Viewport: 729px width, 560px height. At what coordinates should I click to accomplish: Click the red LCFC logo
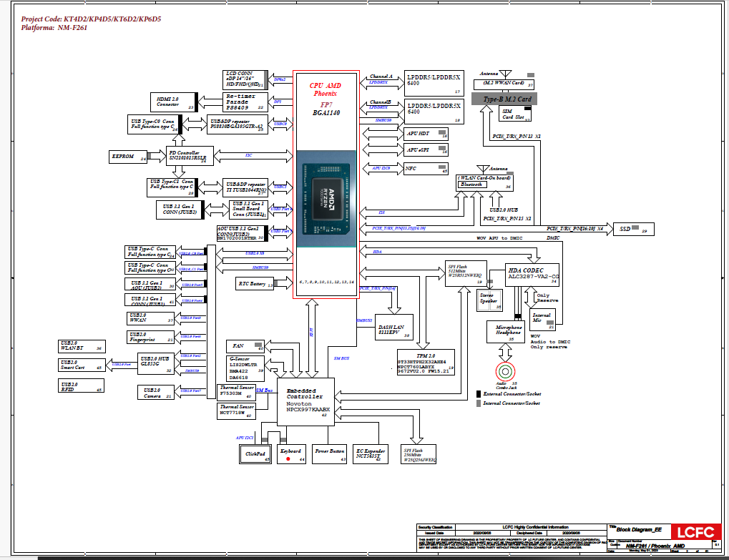point(696,531)
